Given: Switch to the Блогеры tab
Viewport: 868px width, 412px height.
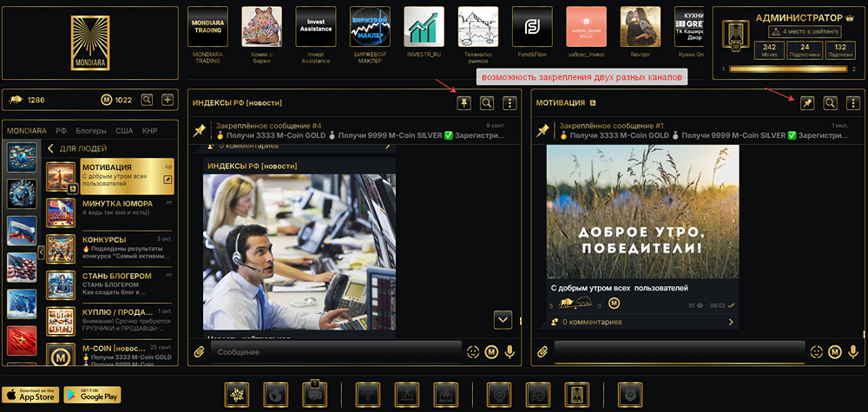Looking at the screenshot, I should [91, 131].
